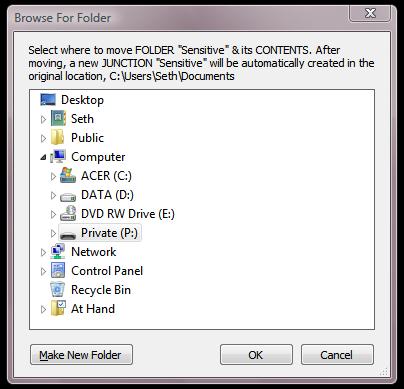404x389 pixels.
Task: Click the Make New Folder button
Action: (81, 355)
